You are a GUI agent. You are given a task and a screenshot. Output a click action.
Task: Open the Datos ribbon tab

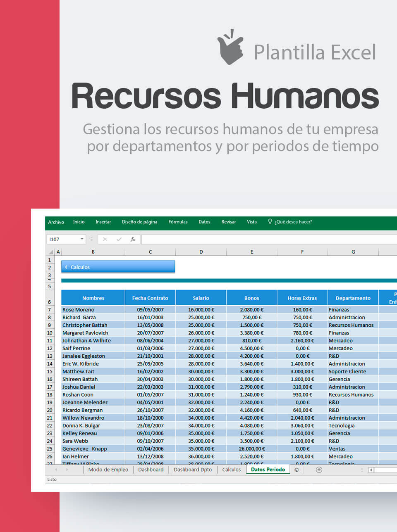click(x=204, y=222)
